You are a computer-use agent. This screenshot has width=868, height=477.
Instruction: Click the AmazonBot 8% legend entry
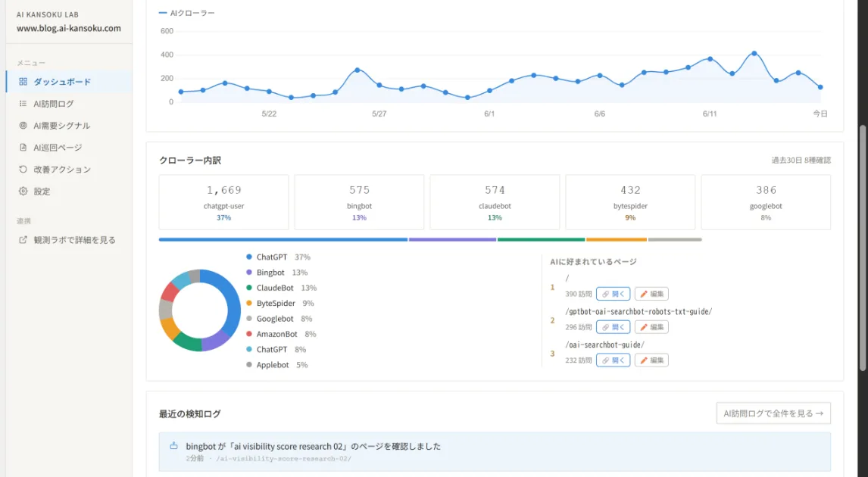pyautogui.click(x=281, y=334)
